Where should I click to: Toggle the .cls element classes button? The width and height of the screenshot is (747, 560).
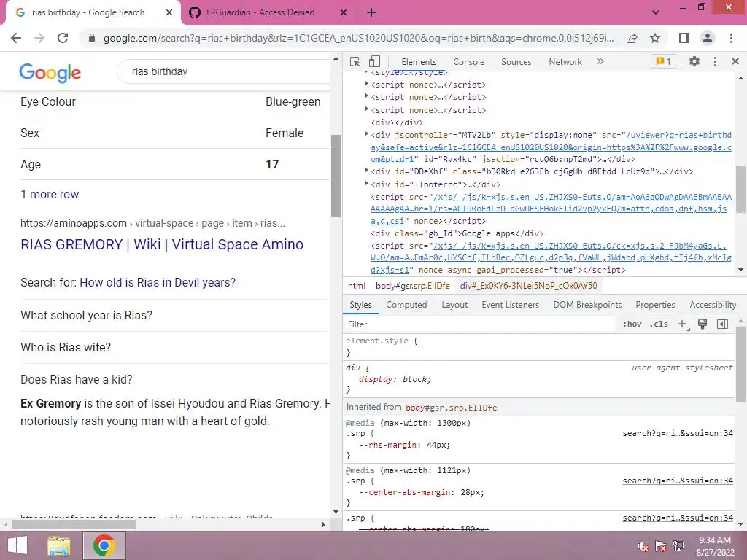click(659, 324)
